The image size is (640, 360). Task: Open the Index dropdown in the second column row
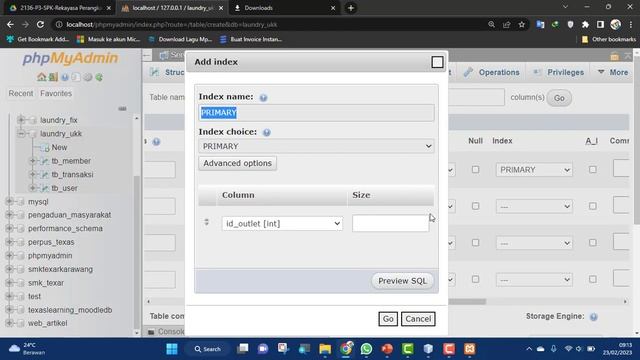click(534, 207)
